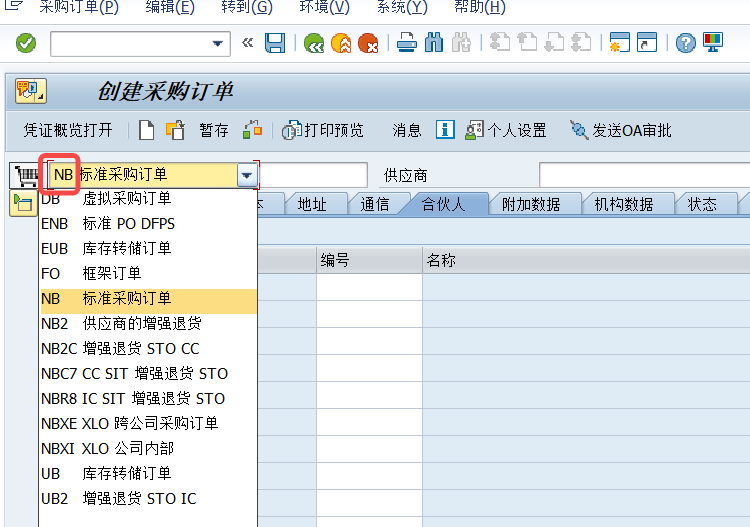This screenshot has width=750, height=527.
Task: Open the order type dropdown arrow
Action: (247, 176)
